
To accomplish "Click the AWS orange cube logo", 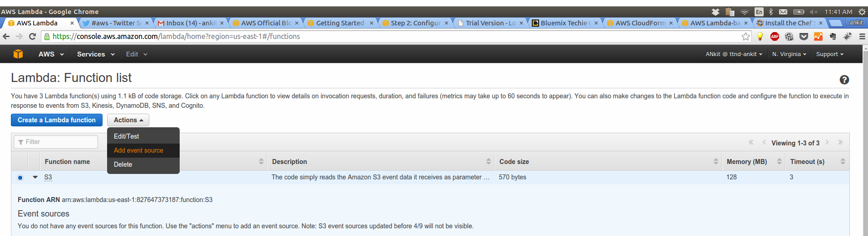I will pyautogui.click(x=18, y=54).
